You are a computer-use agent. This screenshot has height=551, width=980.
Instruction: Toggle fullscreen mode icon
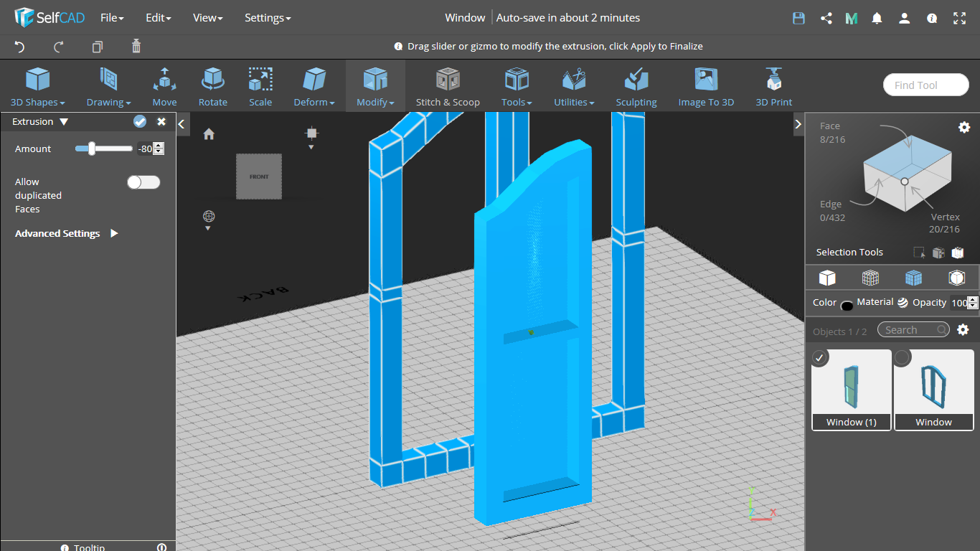(x=959, y=18)
